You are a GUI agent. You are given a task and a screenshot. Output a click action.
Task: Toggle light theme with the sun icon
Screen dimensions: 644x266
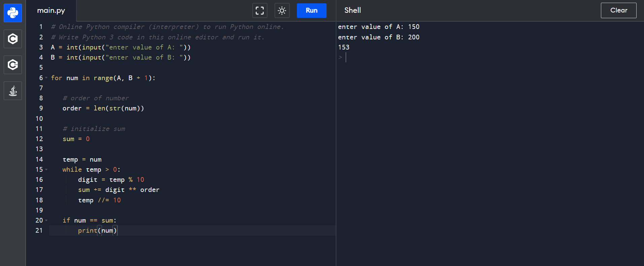[282, 10]
